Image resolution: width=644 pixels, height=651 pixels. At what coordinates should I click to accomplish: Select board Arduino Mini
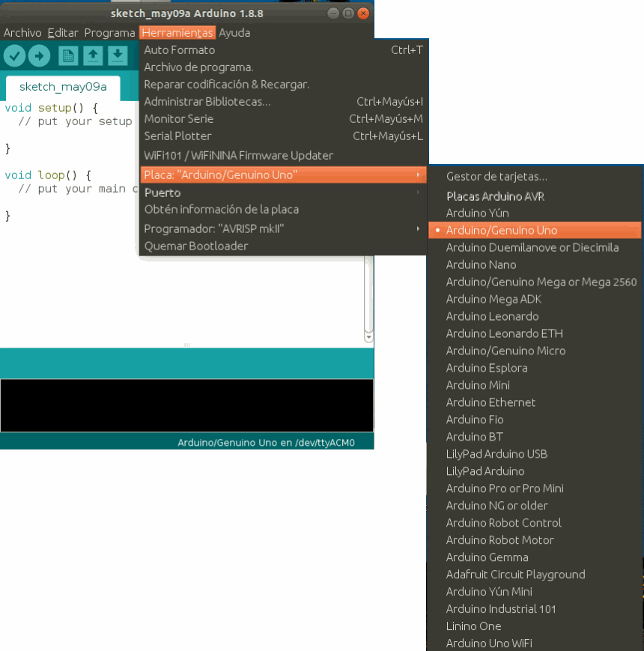(x=535, y=385)
